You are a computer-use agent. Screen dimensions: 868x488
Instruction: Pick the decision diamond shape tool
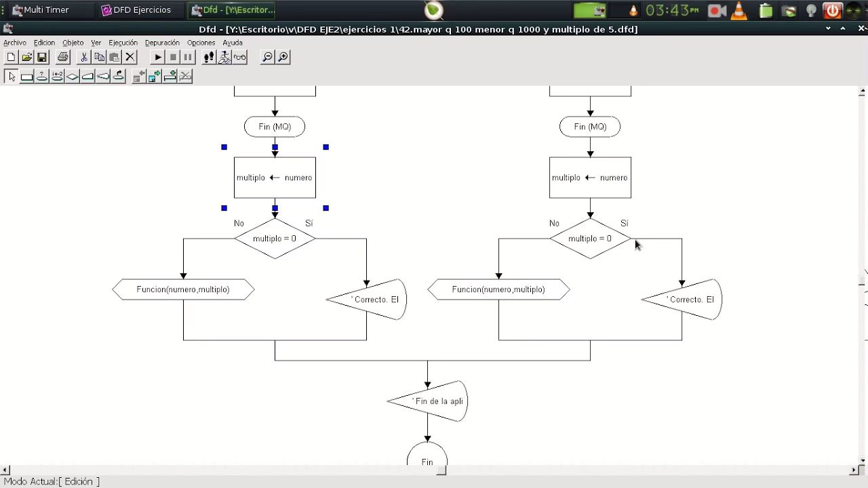coord(72,77)
